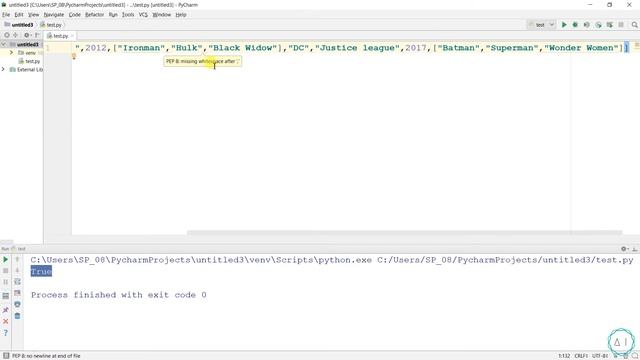This screenshot has width=640, height=360.
Task: Run test with coverage icon
Action: point(587,25)
